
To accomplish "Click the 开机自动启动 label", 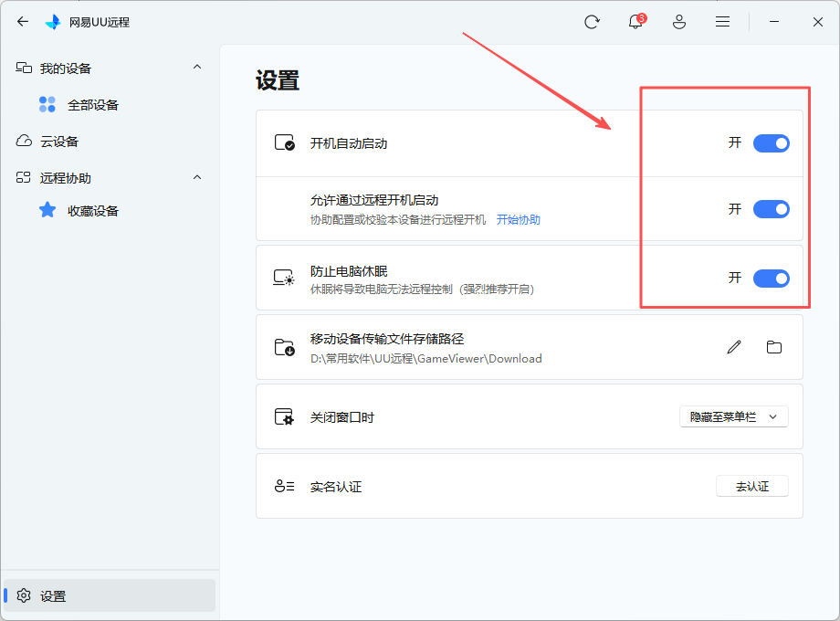I will (x=349, y=143).
